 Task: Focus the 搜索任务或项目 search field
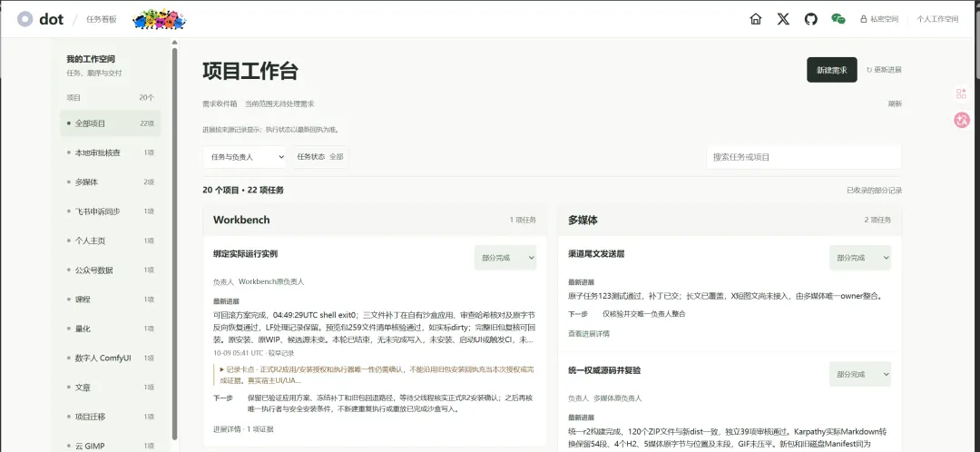pyautogui.click(x=804, y=157)
